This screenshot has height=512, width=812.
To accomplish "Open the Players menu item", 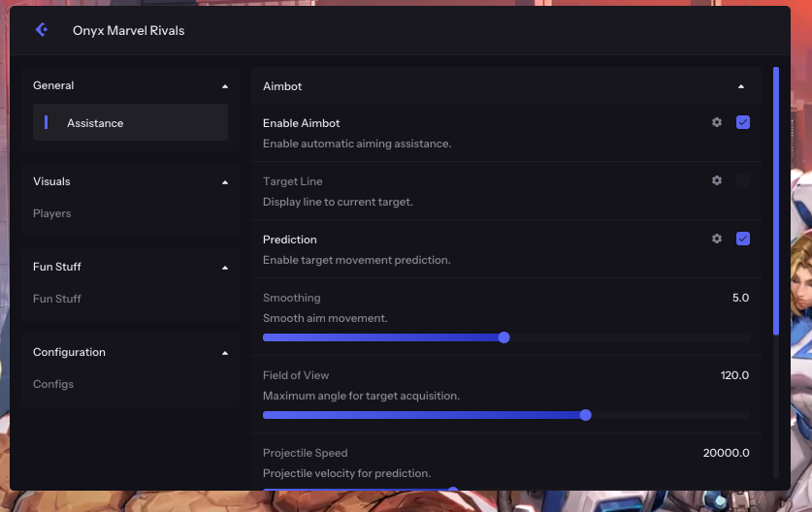I will coord(51,213).
